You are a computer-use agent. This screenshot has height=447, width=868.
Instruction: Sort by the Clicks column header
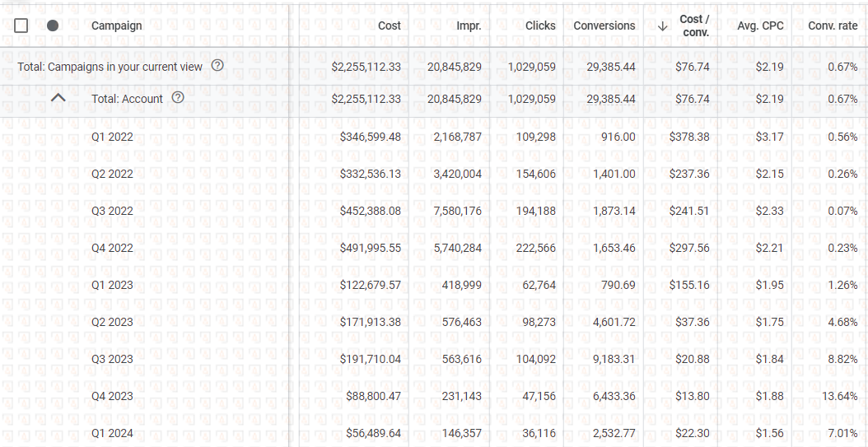(540, 26)
